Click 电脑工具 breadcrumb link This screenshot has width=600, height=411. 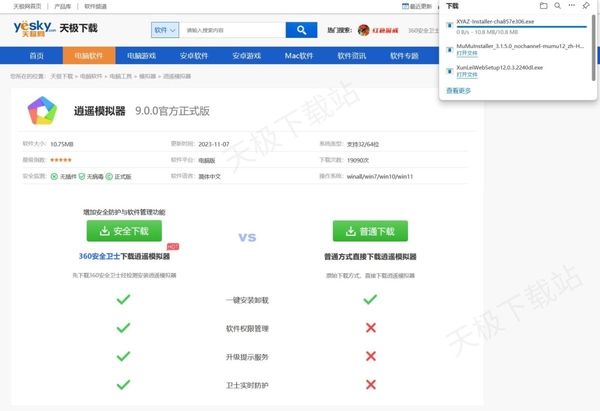(121, 76)
